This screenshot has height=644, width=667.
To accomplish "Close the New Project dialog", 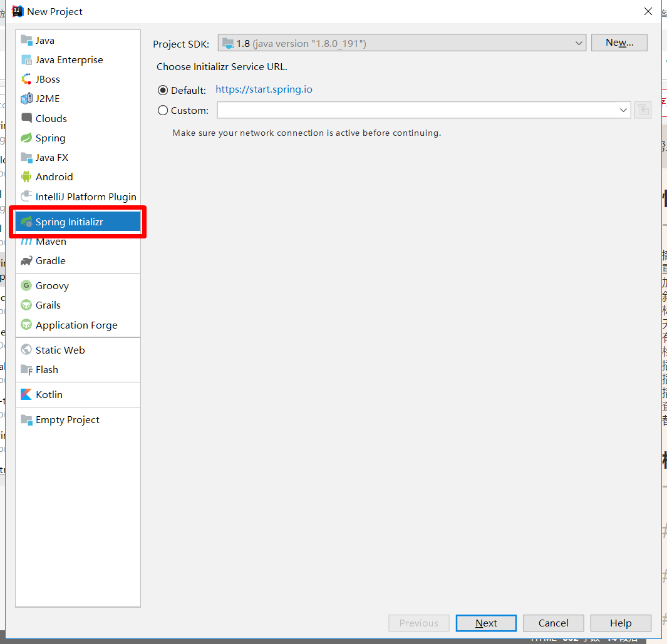I will 648,11.
